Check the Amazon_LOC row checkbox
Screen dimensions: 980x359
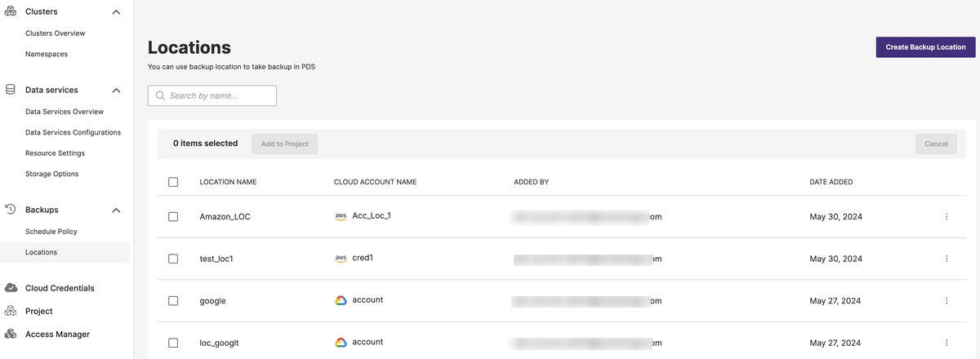[x=173, y=217]
